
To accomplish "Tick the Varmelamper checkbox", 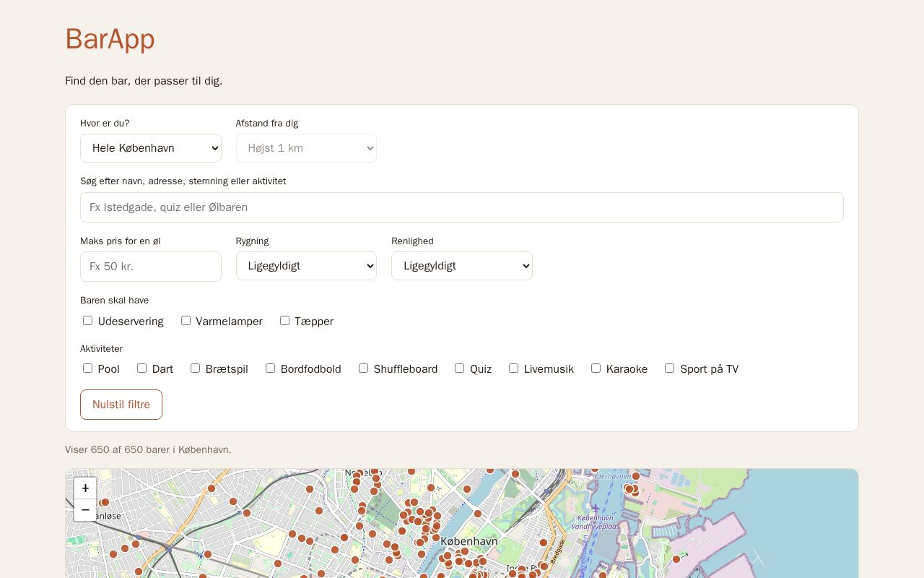I will pos(186,321).
